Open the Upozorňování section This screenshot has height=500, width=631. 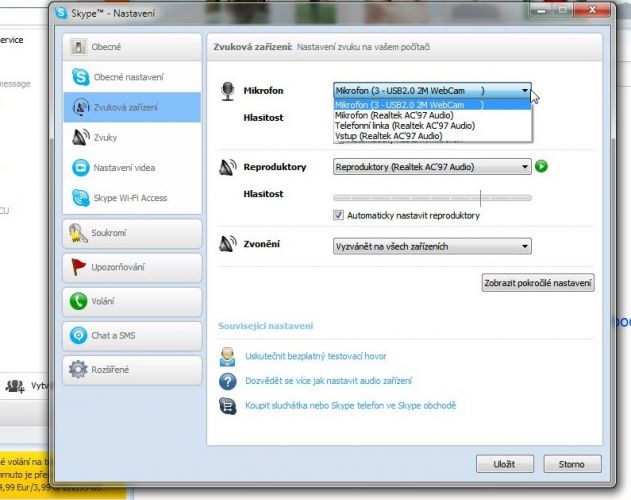click(x=132, y=267)
